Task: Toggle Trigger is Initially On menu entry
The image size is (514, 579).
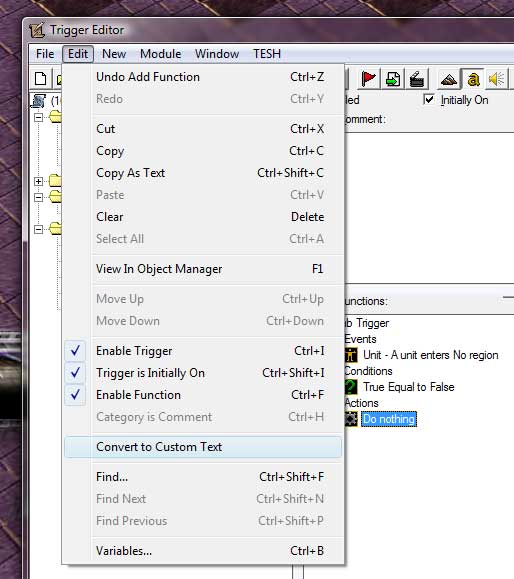Action: pos(202,373)
